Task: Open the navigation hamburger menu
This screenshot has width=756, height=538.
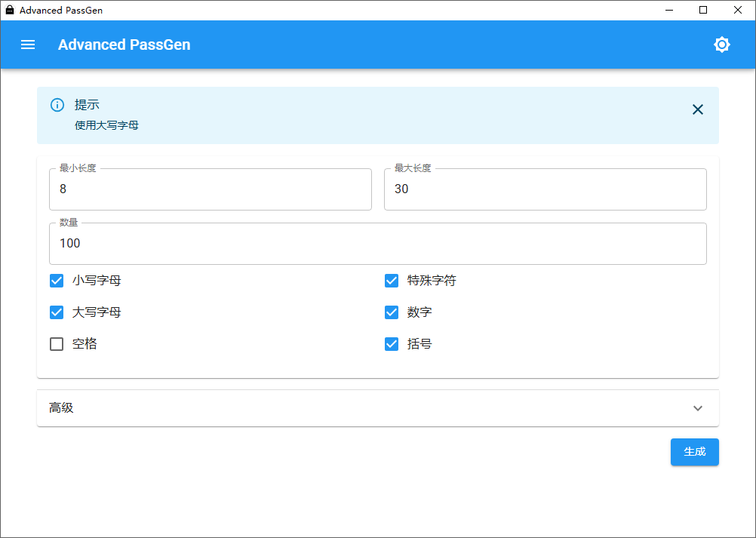Action: point(28,45)
